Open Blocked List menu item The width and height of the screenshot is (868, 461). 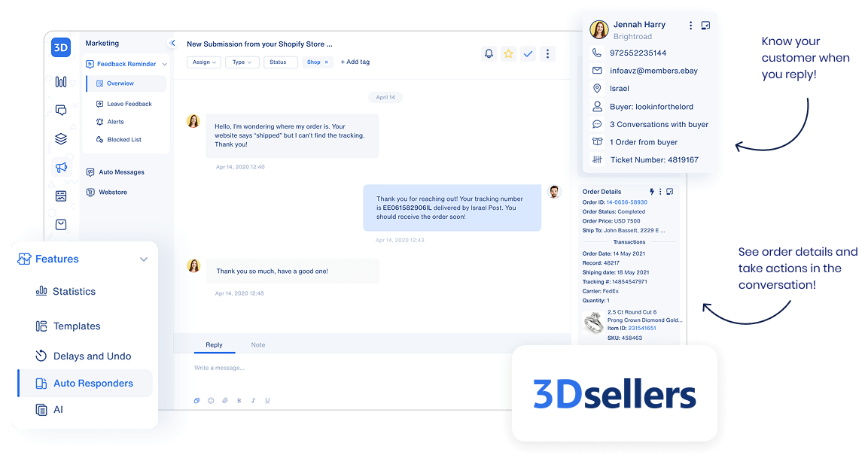[118, 139]
